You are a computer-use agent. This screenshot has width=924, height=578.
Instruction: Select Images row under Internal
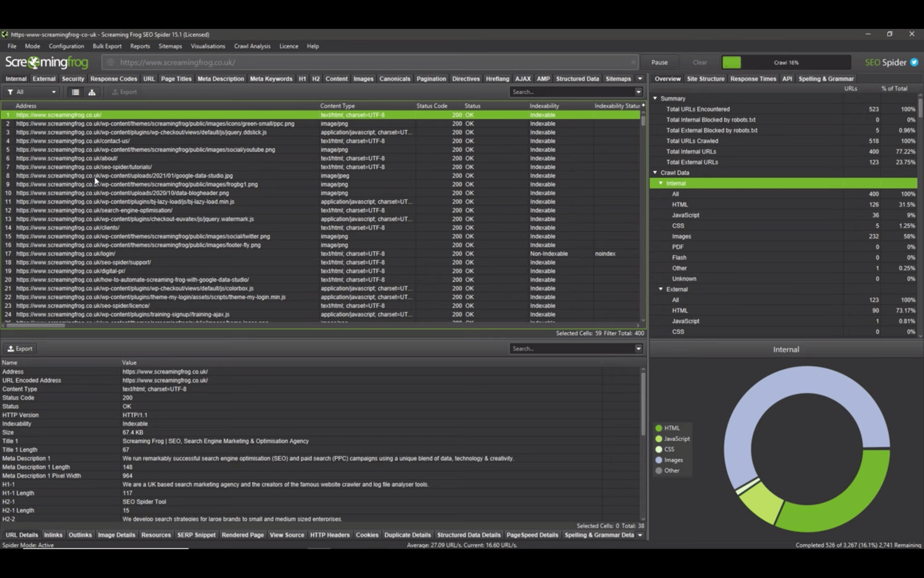tap(784, 236)
